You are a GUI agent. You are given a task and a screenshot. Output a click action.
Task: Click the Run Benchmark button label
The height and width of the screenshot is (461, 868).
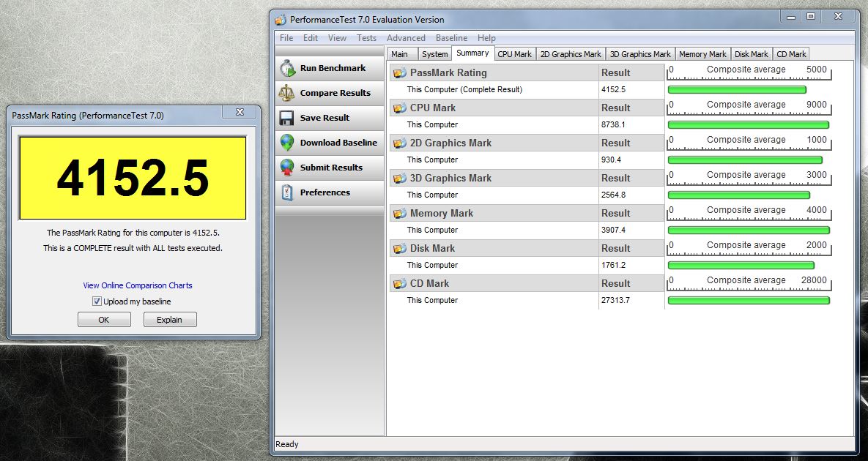tap(333, 68)
